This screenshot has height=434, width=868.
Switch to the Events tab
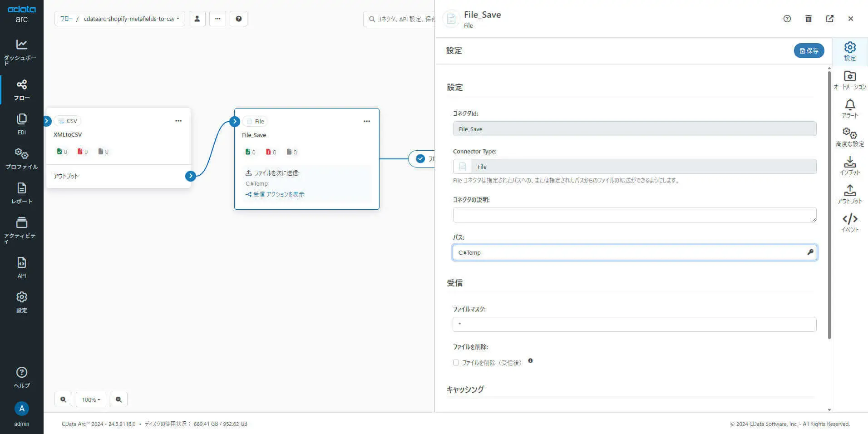pos(849,223)
